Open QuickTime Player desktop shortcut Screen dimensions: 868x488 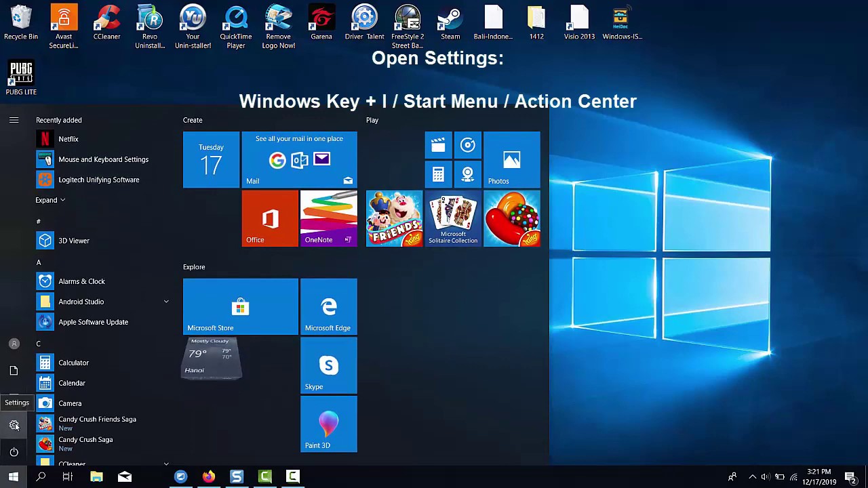coord(236,27)
